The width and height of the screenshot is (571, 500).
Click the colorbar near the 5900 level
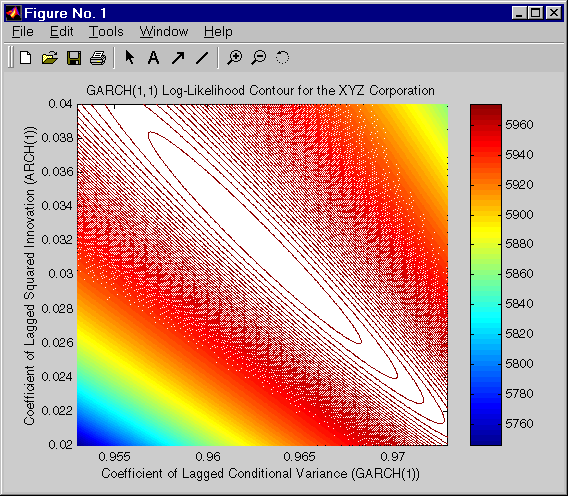(486, 214)
